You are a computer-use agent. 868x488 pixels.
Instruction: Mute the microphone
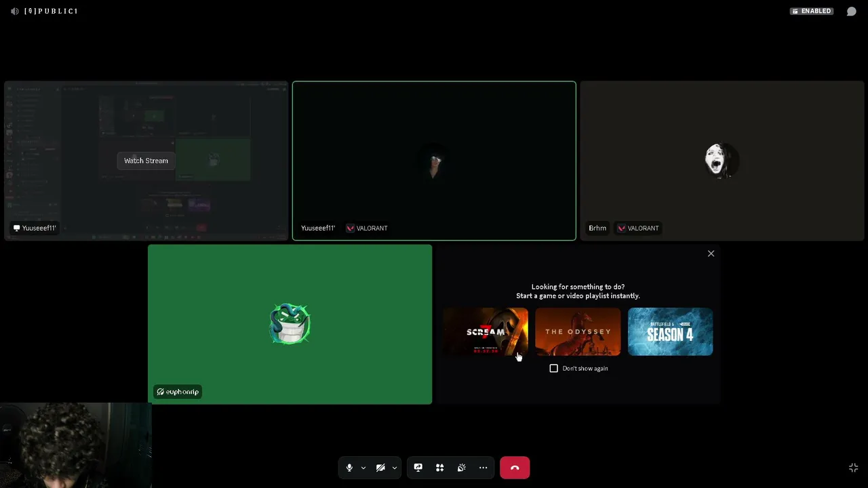349,468
